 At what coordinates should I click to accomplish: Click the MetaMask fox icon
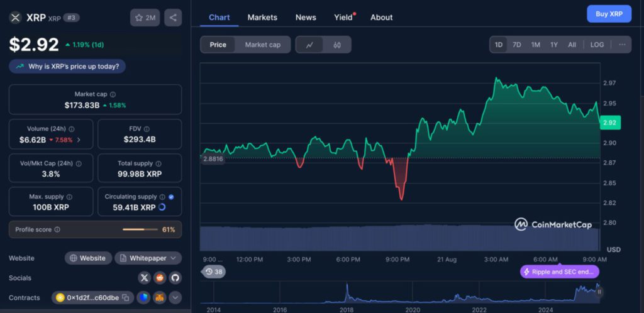pos(160,297)
